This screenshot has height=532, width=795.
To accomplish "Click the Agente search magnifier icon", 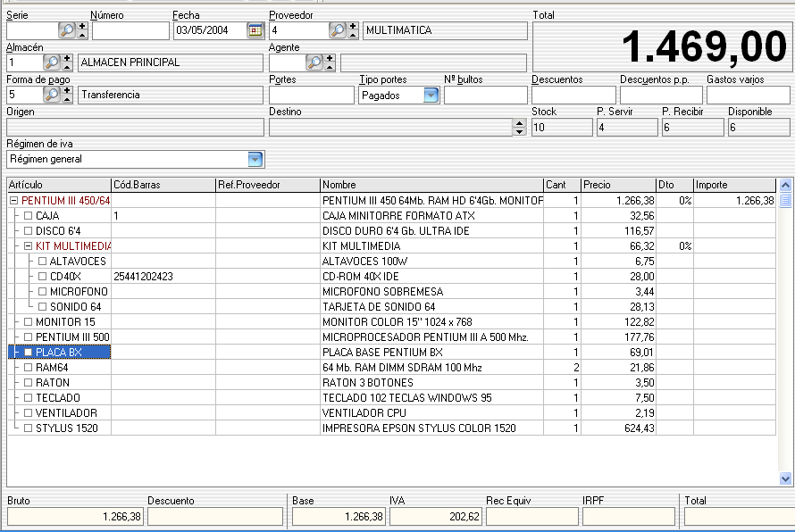I will pos(314,62).
